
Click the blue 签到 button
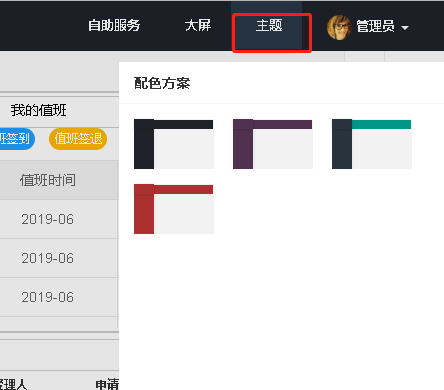(x=17, y=139)
